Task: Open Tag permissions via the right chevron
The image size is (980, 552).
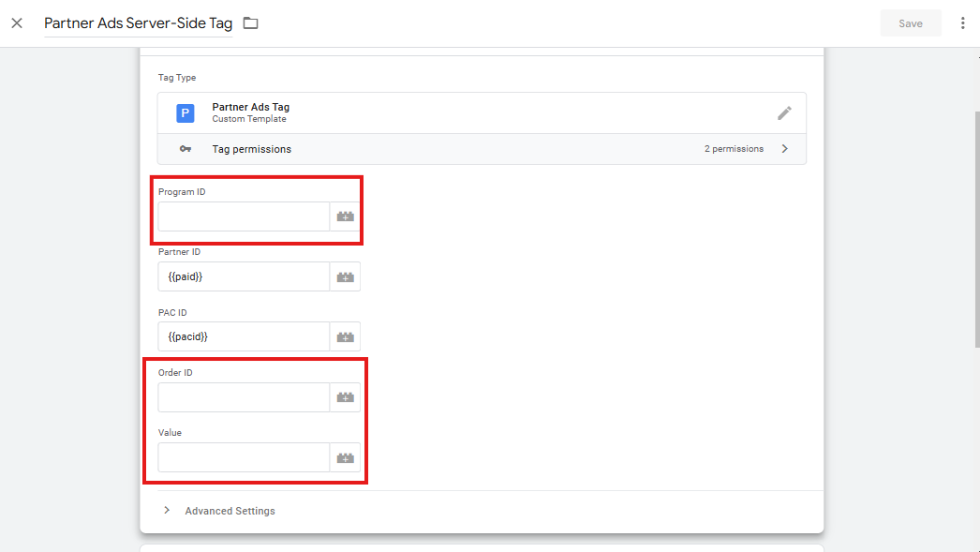Action: click(x=785, y=149)
